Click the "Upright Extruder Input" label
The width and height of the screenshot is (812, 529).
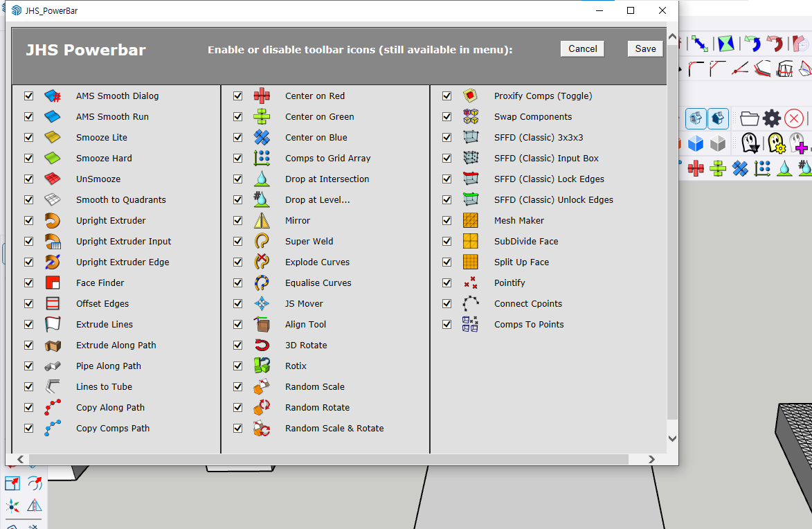pyautogui.click(x=124, y=241)
